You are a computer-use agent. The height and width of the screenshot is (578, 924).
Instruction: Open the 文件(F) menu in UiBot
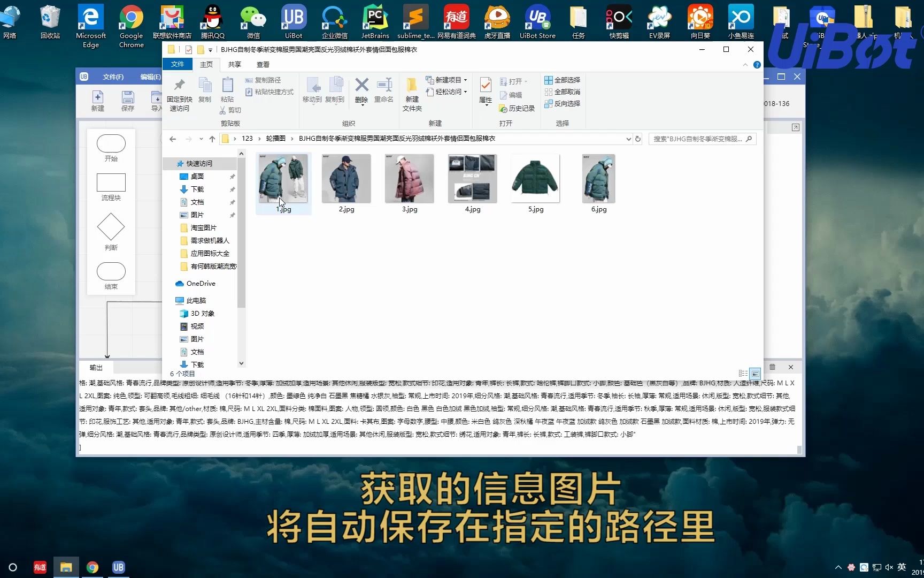(x=112, y=77)
